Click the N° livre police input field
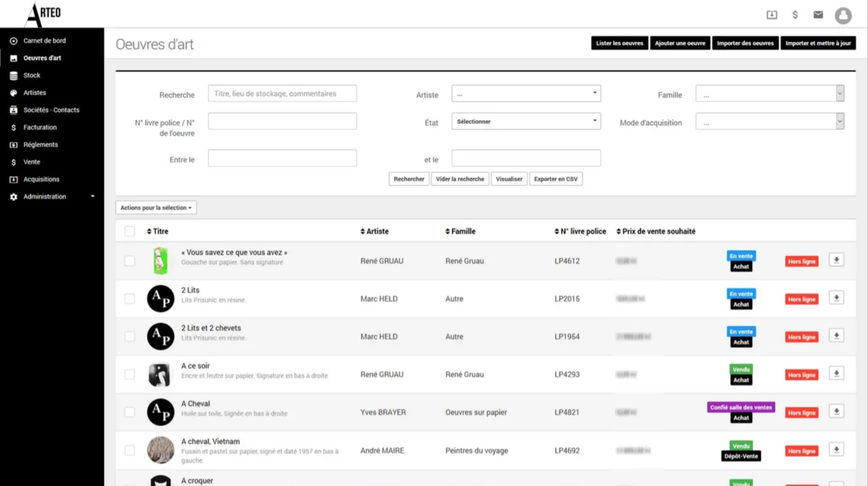The image size is (868, 486). pyautogui.click(x=283, y=121)
